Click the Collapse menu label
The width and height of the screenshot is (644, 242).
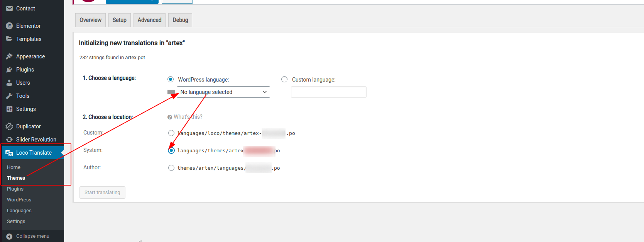click(33, 236)
